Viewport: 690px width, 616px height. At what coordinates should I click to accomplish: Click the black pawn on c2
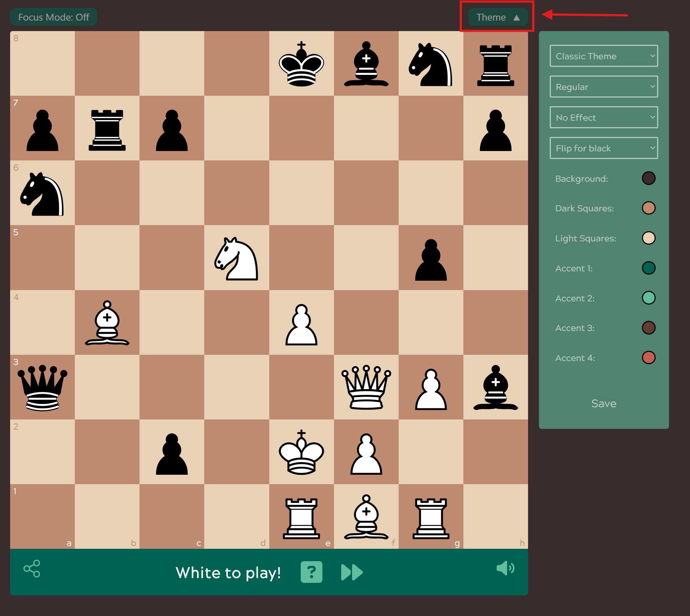(172, 454)
